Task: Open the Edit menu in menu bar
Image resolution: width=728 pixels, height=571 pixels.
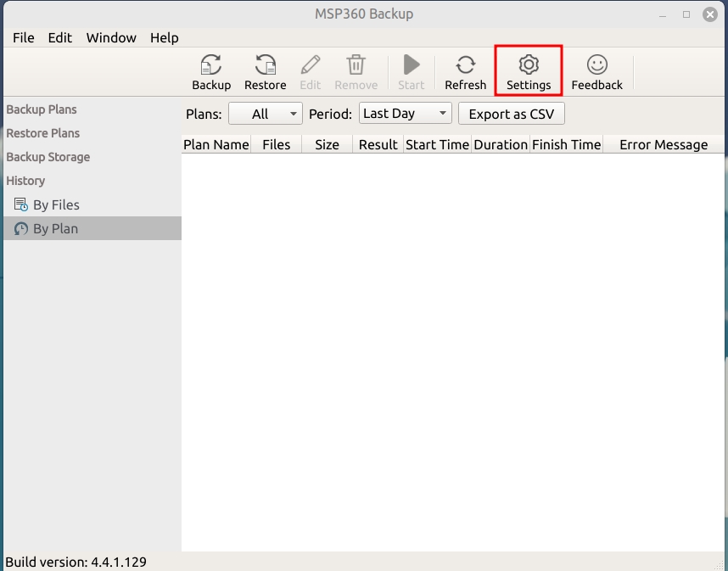Action: pos(60,37)
